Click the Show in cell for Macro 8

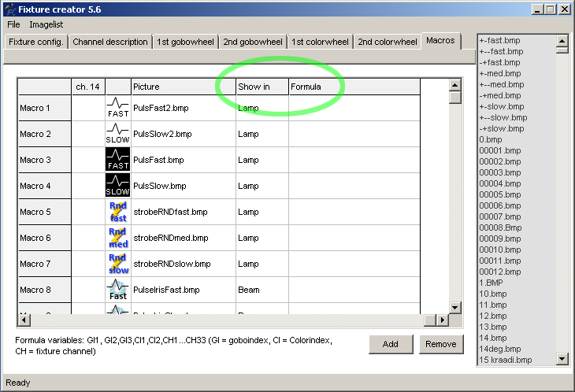(x=262, y=290)
